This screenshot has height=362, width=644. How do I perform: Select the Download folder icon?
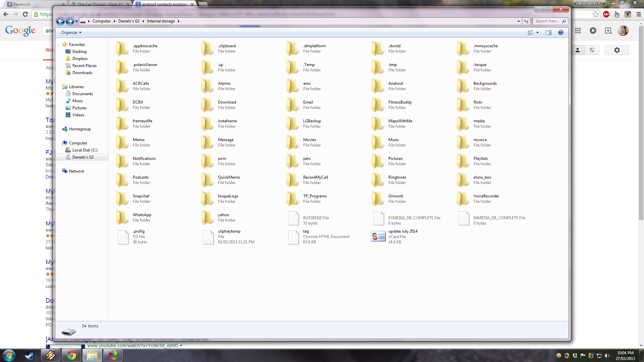click(x=208, y=105)
